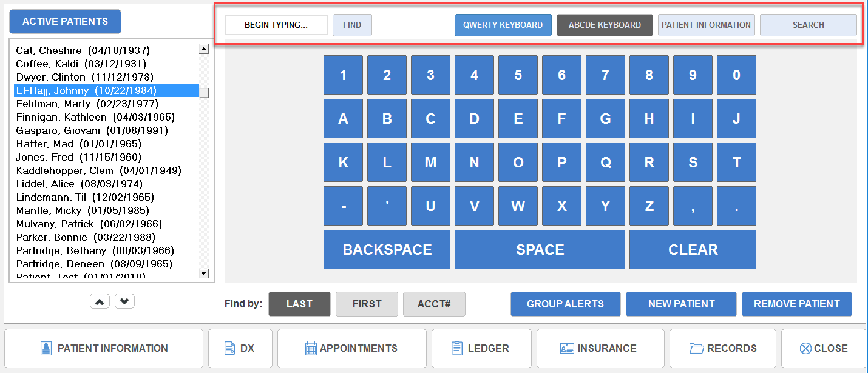Set Find by to FIRST name
The image size is (868, 373).
tap(367, 304)
